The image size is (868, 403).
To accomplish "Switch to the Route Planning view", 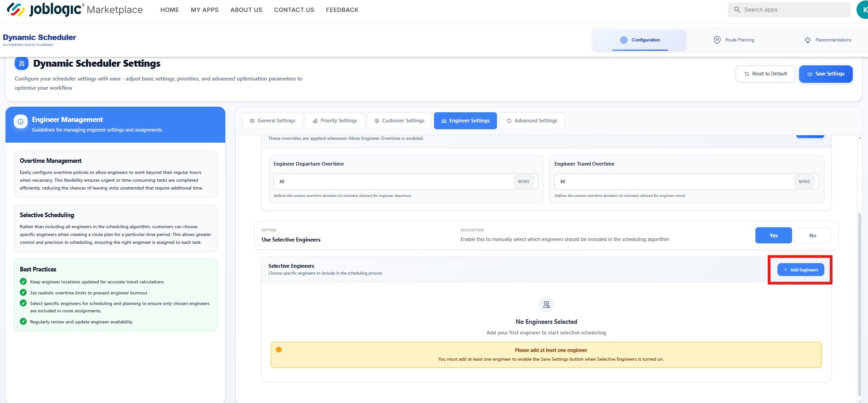I will pos(733,40).
